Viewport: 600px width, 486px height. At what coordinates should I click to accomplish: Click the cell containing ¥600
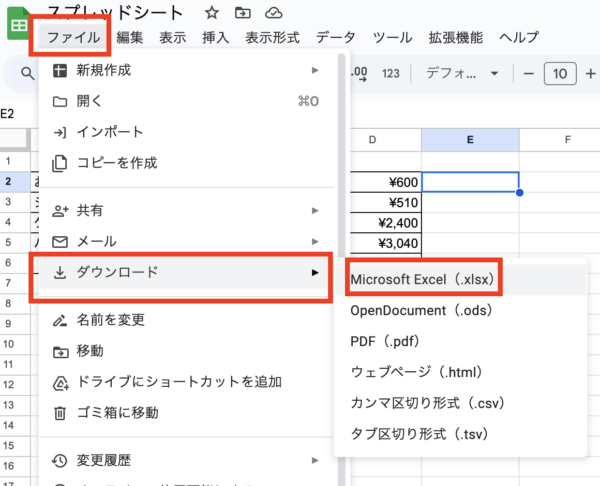coord(386,182)
